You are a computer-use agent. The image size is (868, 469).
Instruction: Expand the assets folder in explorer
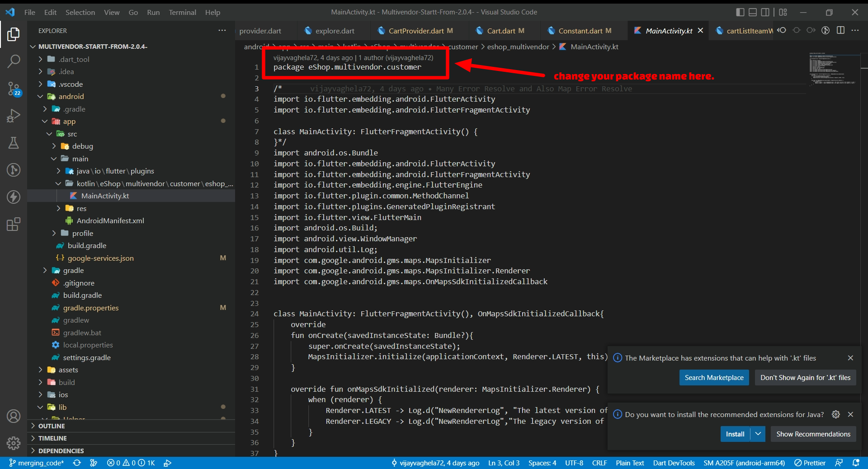click(68, 370)
